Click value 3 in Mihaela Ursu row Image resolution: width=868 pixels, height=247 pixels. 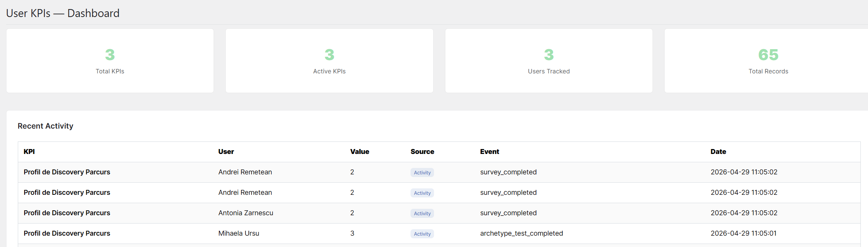(352, 233)
